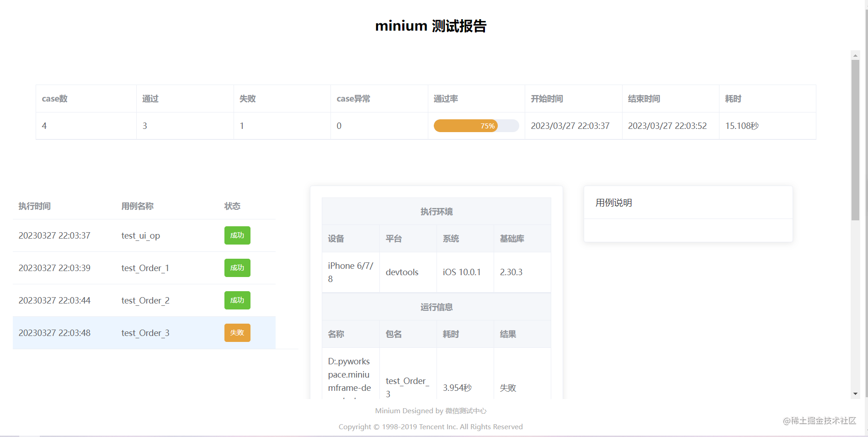Image resolution: width=868 pixels, height=437 pixels.
Task: Click the end time 2023/03/27 22:03:52
Action: 667,126
